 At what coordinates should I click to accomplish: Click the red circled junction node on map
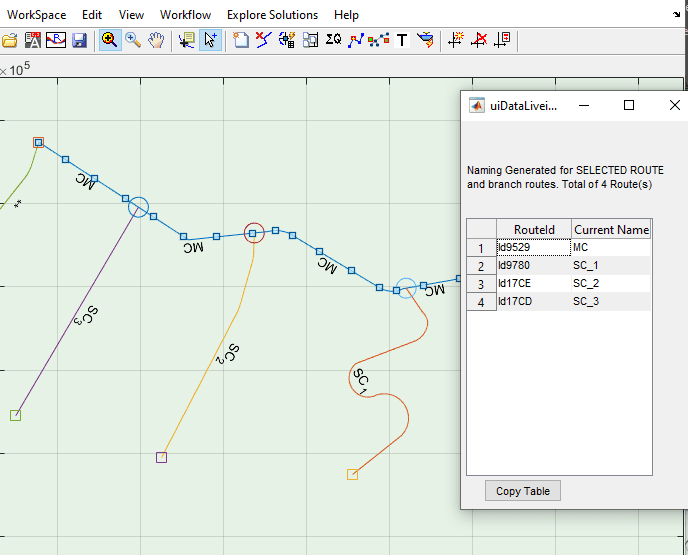(x=254, y=233)
